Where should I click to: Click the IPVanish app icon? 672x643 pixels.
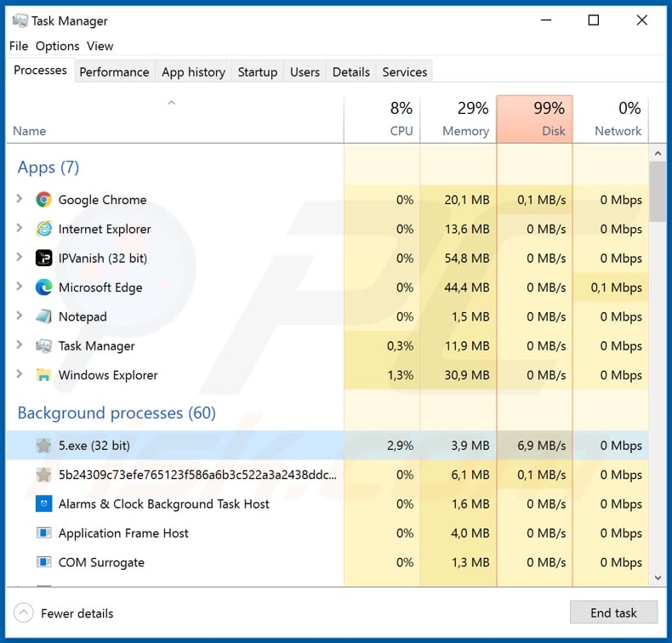coord(43,258)
